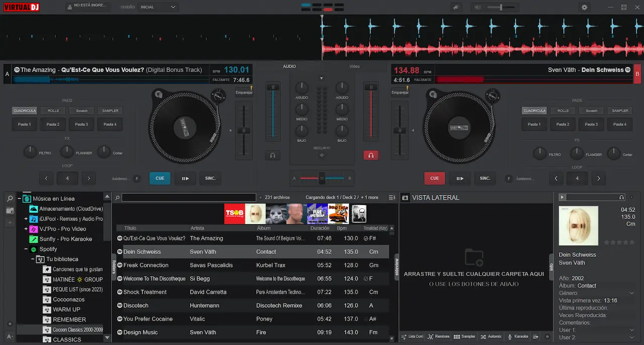
Task: Open the User 1 field dropdown
Action: click(x=632, y=330)
